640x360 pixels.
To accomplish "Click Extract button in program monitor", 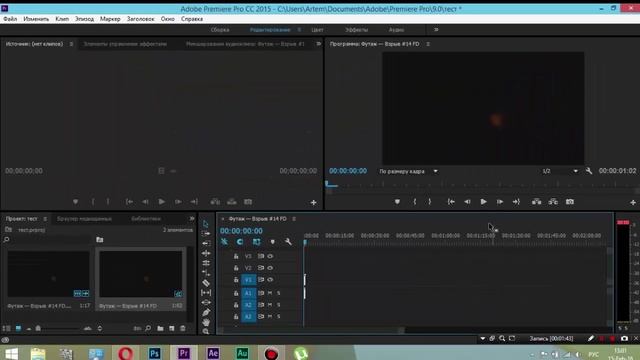I will [553, 202].
